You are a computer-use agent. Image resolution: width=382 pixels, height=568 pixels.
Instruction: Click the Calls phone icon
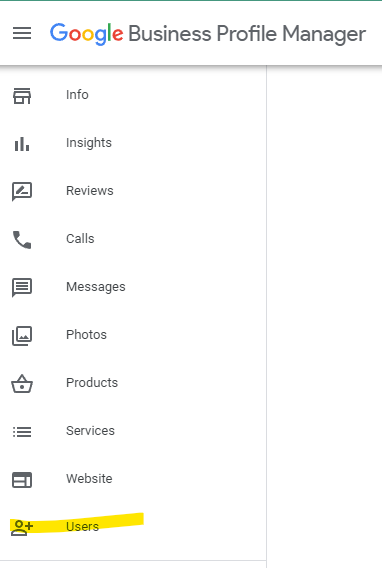(x=22, y=240)
